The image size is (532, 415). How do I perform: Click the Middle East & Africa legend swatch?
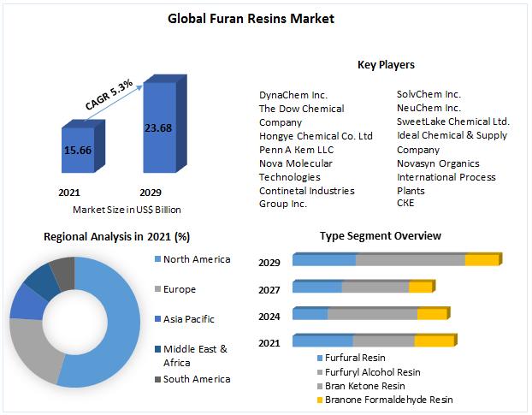tap(157, 349)
